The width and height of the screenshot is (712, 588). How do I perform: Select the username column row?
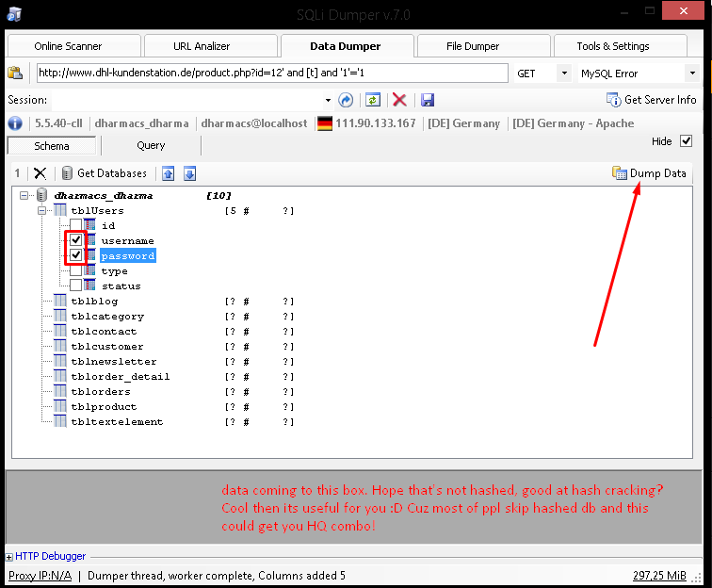127,240
